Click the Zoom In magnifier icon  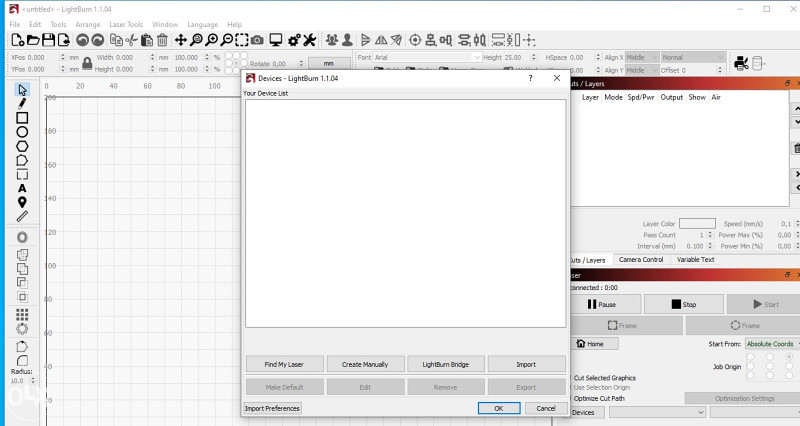(x=211, y=40)
